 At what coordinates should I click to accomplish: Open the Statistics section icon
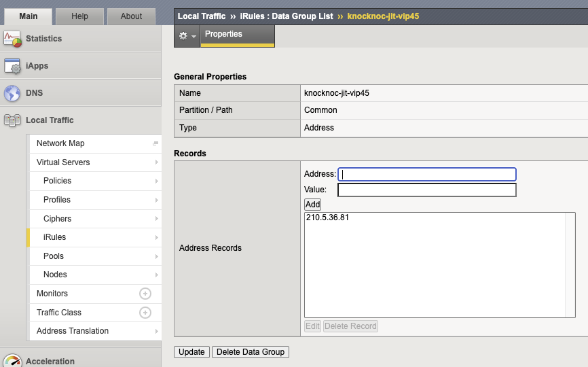click(x=12, y=39)
